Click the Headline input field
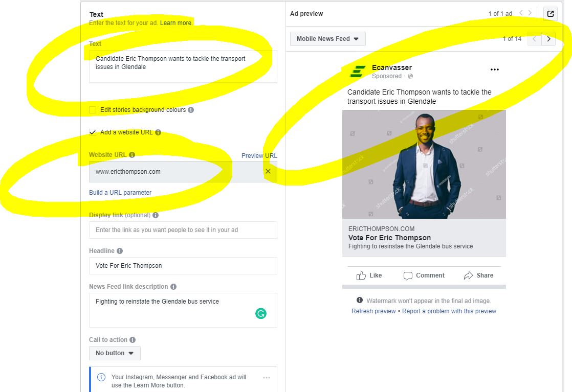The image size is (572, 392). coord(183,266)
